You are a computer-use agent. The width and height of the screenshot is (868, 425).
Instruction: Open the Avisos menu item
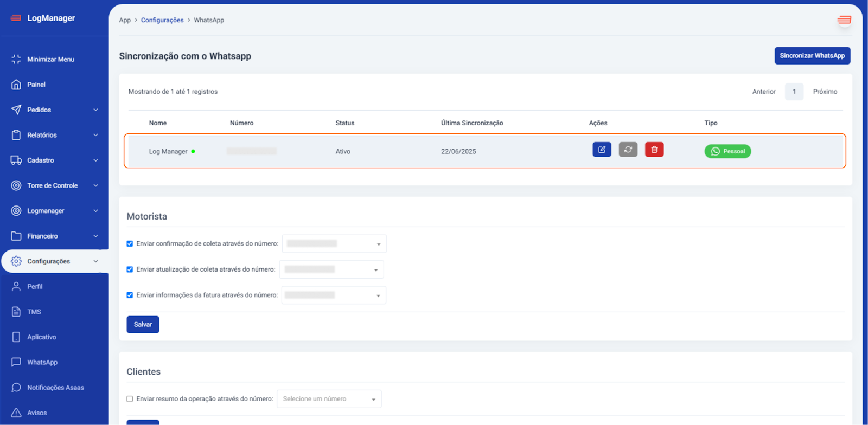37,413
